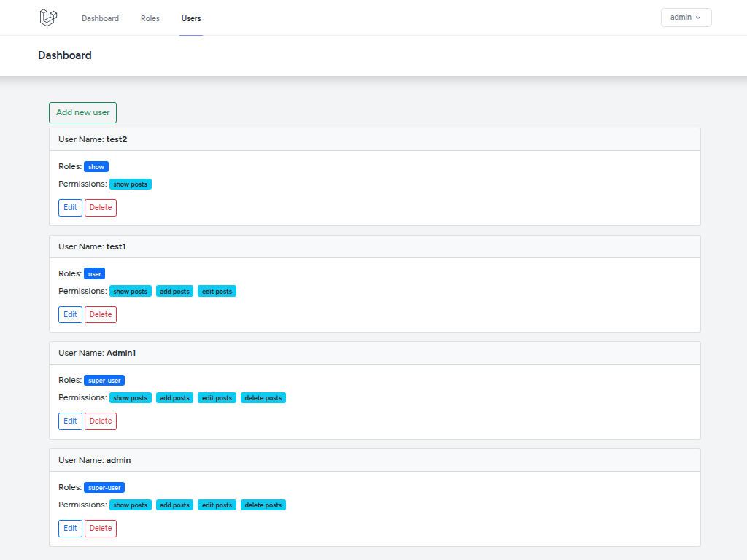Click the Laravel logo icon
This screenshot has width=747, height=560.
pyautogui.click(x=47, y=17)
